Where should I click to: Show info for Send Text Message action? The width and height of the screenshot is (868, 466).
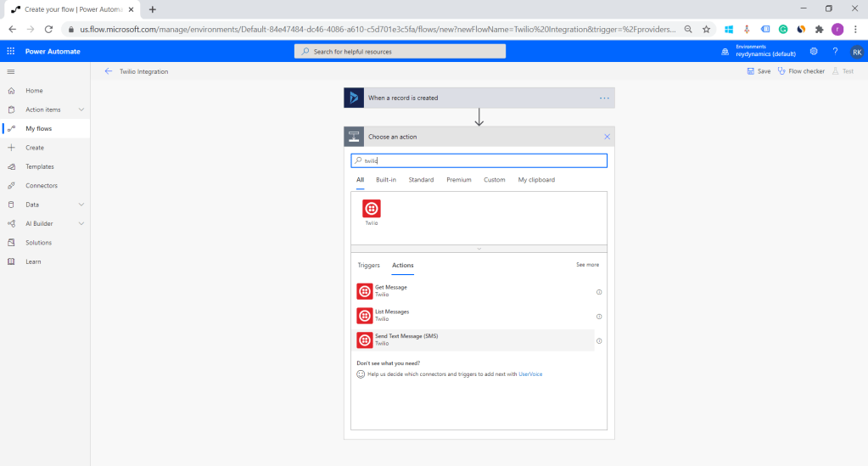(599, 341)
